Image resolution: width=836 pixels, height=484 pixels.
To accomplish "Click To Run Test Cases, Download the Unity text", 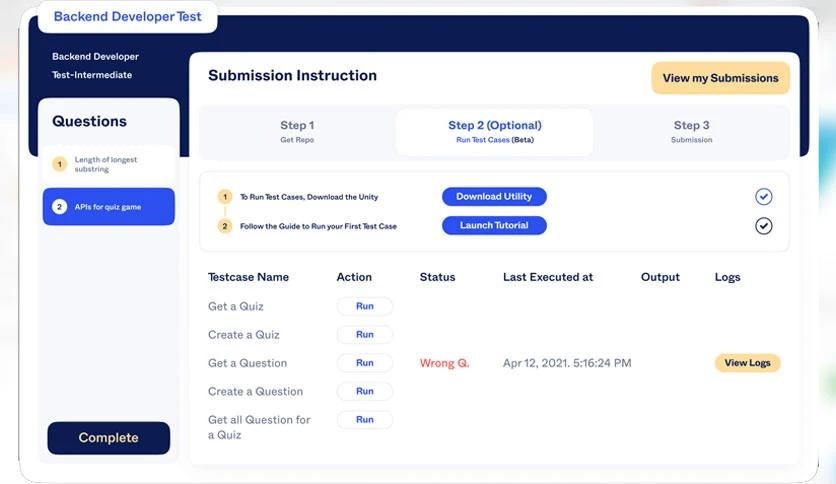I will point(309,197).
